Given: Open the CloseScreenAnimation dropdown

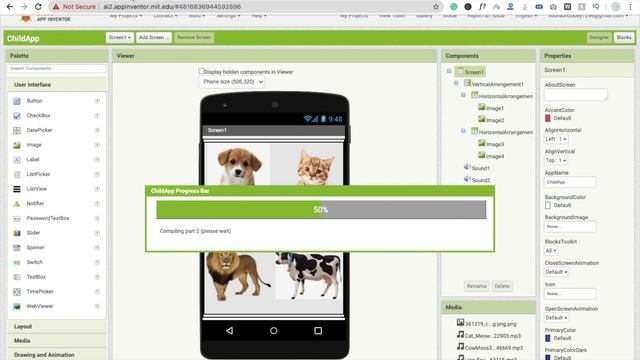Looking at the screenshot, I should [556, 272].
